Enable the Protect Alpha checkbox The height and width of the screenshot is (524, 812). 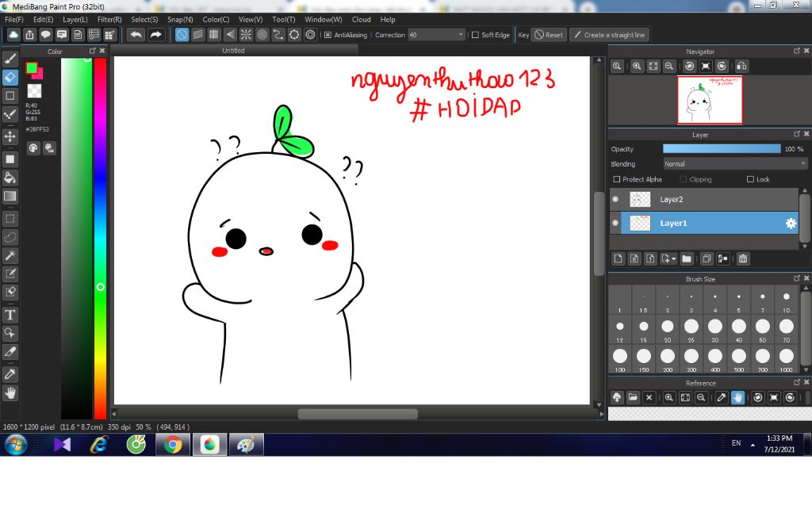click(616, 179)
